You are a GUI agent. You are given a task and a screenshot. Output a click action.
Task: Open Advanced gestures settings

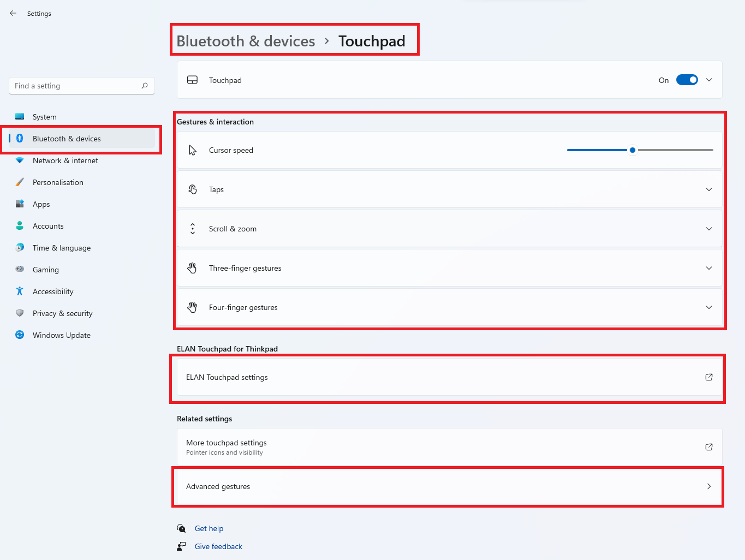(448, 486)
